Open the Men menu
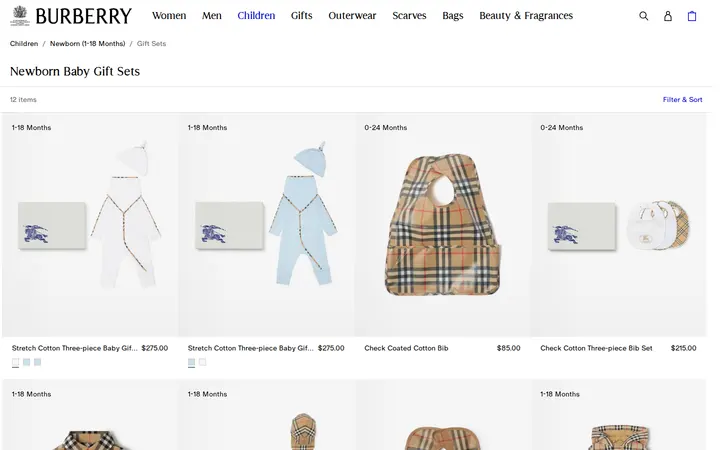Viewport: 720px width, 450px height. coord(212,16)
